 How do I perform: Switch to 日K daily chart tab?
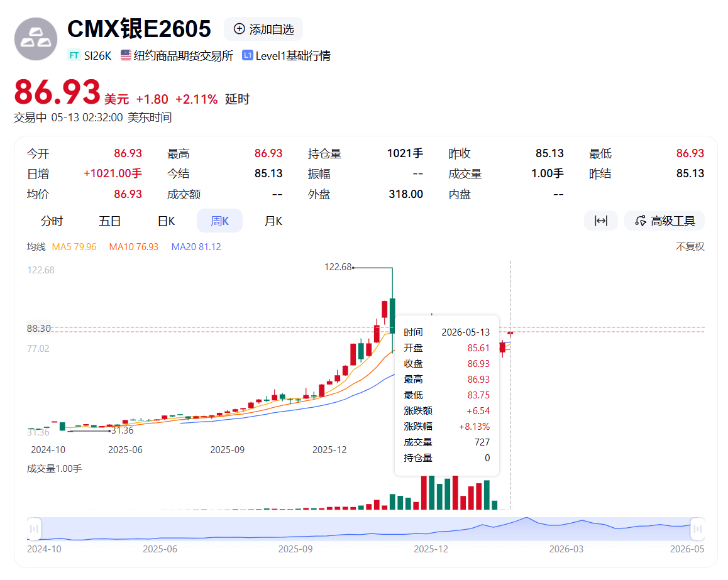point(166,221)
